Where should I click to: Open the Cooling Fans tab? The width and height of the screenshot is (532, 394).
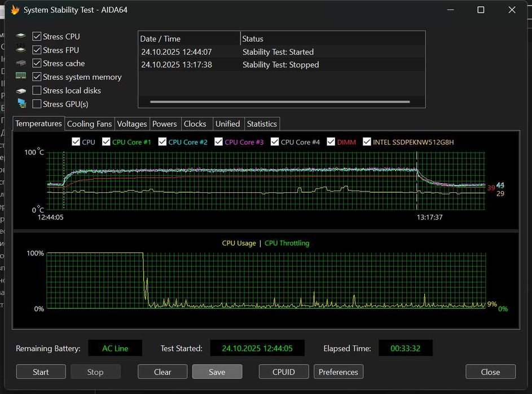tap(89, 124)
